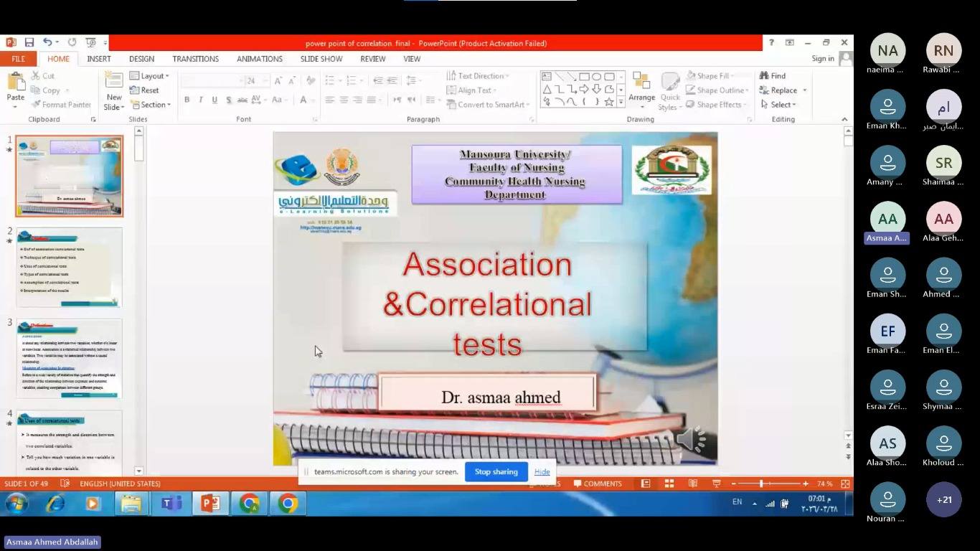Image resolution: width=980 pixels, height=551 pixels.
Task: Open the Section dropdown
Action: [x=151, y=105]
